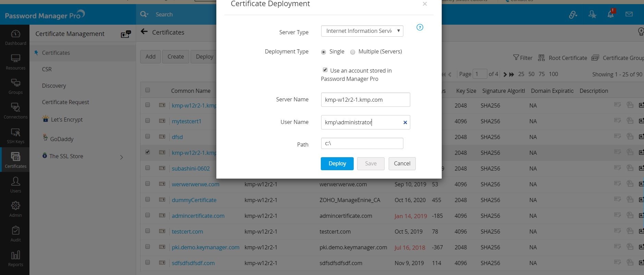Open the Resources sidebar icon

[x=15, y=62]
